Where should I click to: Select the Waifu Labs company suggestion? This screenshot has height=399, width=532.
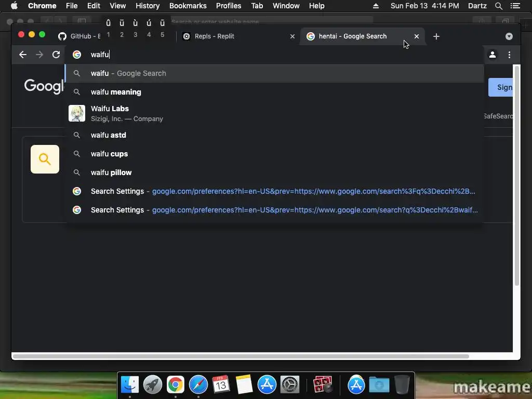[274, 113]
